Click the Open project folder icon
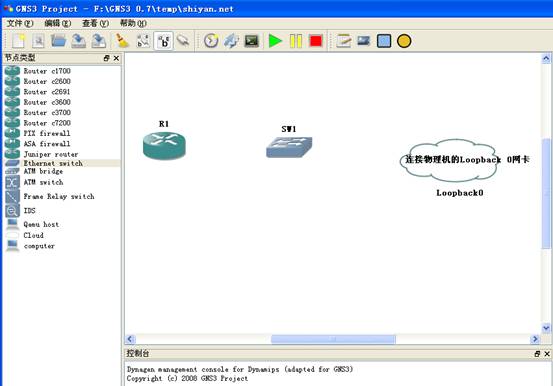This screenshot has width=553, height=386. click(x=58, y=41)
